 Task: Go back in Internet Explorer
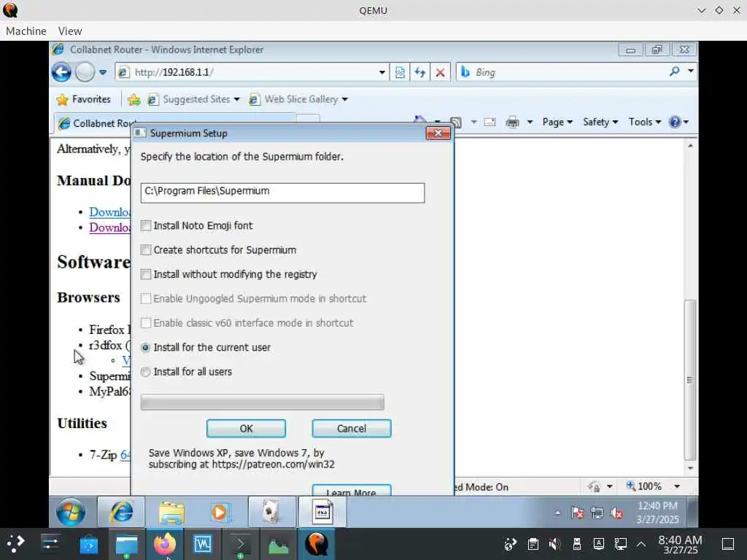61,72
